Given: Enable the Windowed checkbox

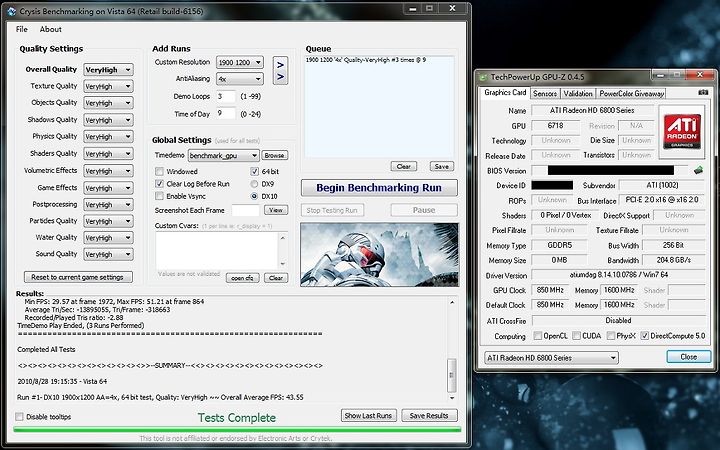Looking at the screenshot, I should pyautogui.click(x=159, y=171).
